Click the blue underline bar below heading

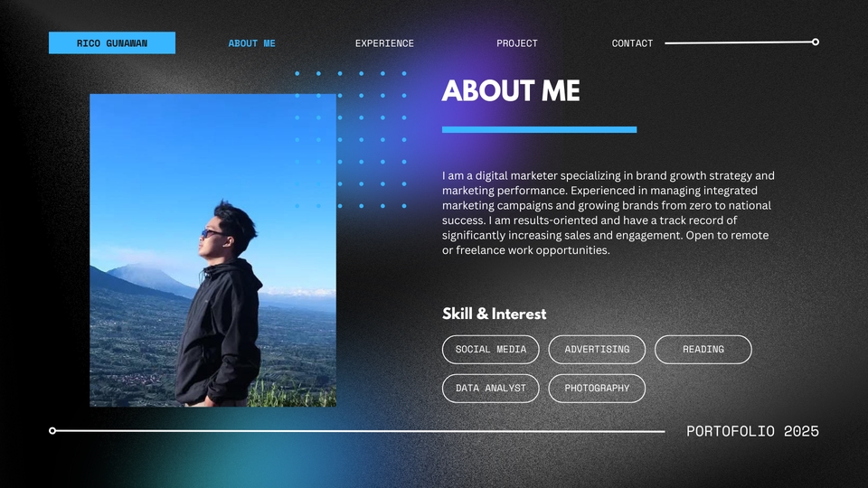(539, 129)
